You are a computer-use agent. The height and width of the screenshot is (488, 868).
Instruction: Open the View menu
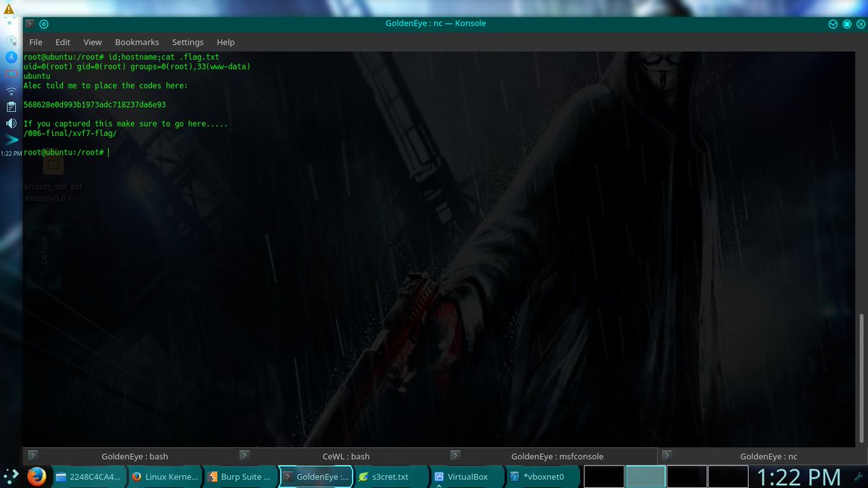[x=93, y=43]
